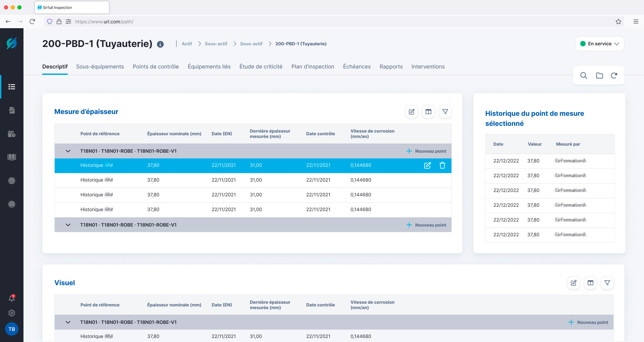Add Nouveau point in Visuel group
The height and width of the screenshot is (342, 644).
coord(588,322)
